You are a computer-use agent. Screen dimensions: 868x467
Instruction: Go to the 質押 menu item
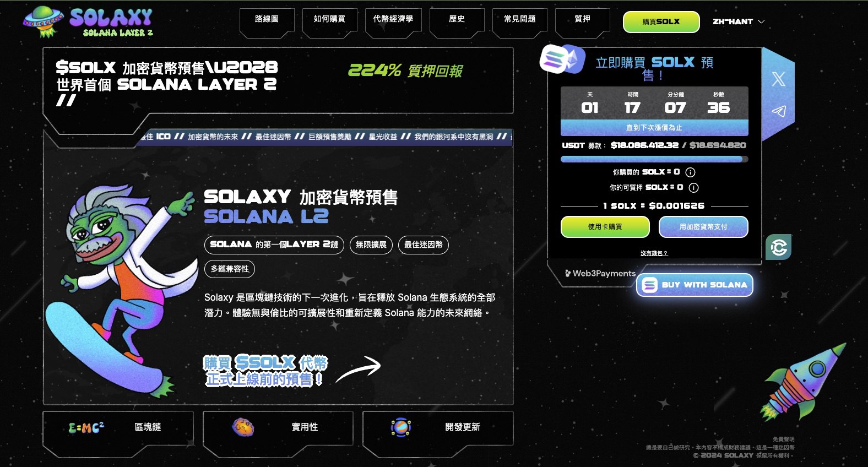point(583,20)
